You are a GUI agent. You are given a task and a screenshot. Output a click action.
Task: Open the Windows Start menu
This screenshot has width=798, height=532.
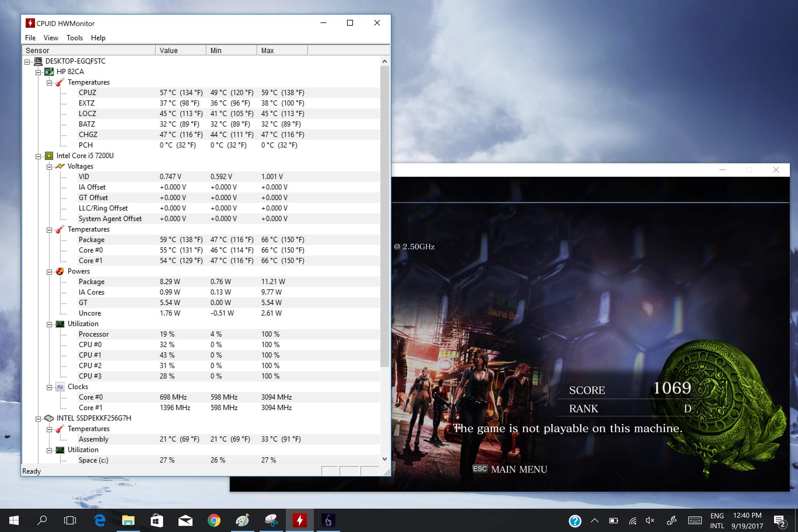coord(14,520)
